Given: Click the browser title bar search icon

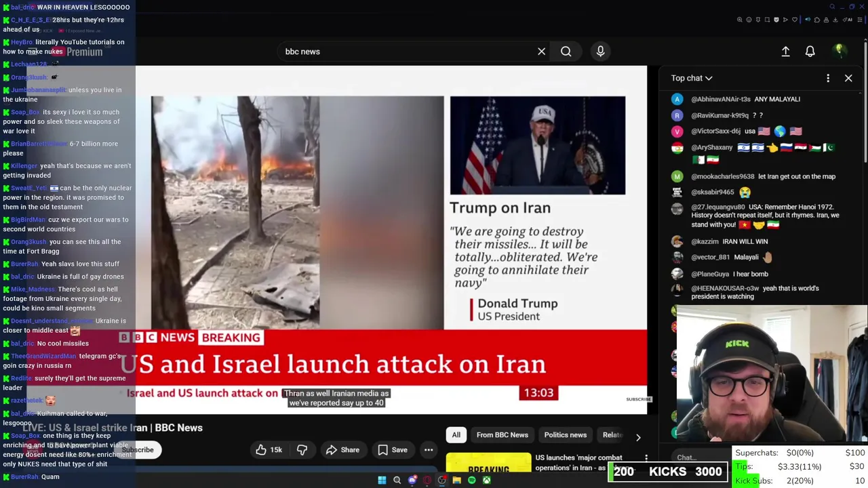Looking at the screenshot, I should (832, 7).
